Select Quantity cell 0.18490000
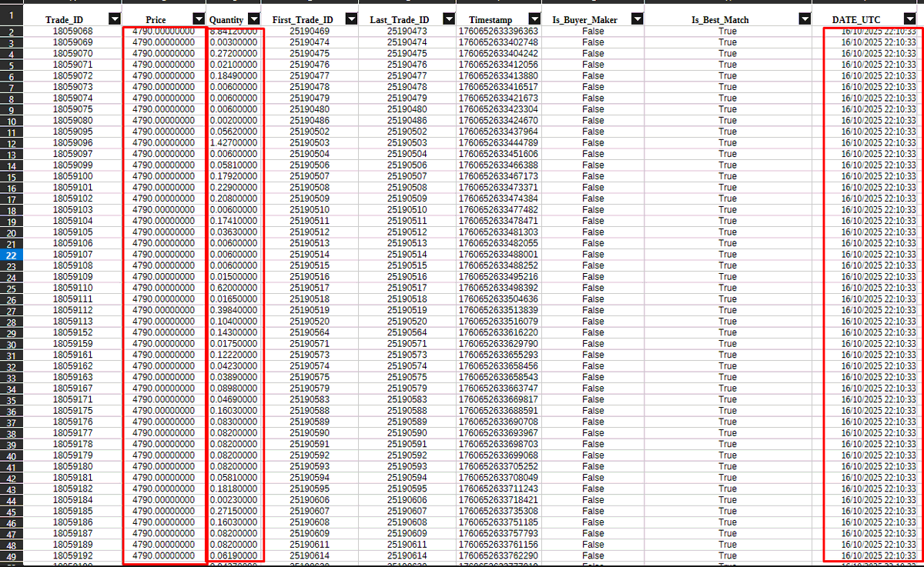The width and height of the screenshot is (924, 567). (234, 75)
